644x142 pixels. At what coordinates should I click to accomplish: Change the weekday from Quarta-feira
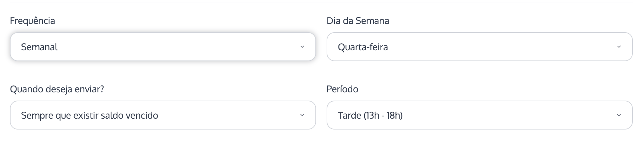(479, 47)
